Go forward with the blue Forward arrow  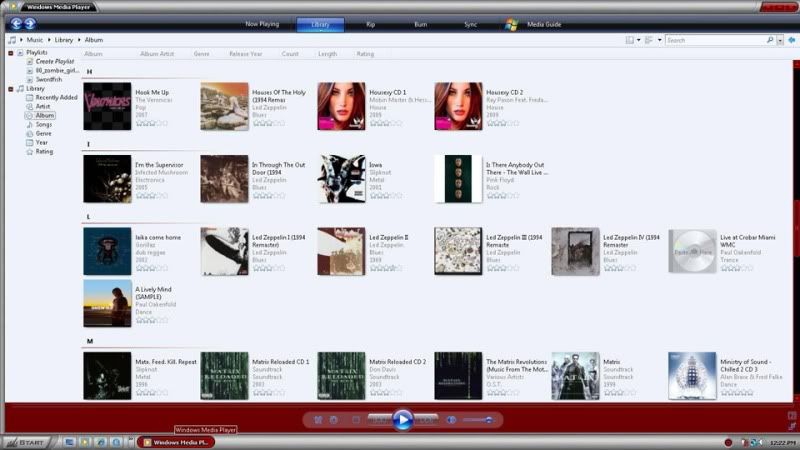coord(30,23)
